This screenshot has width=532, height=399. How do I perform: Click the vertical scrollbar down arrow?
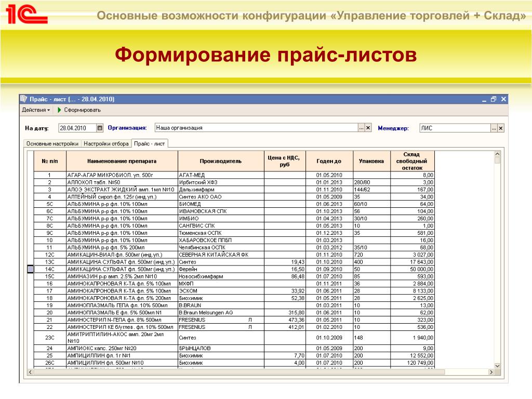(497, 366)
